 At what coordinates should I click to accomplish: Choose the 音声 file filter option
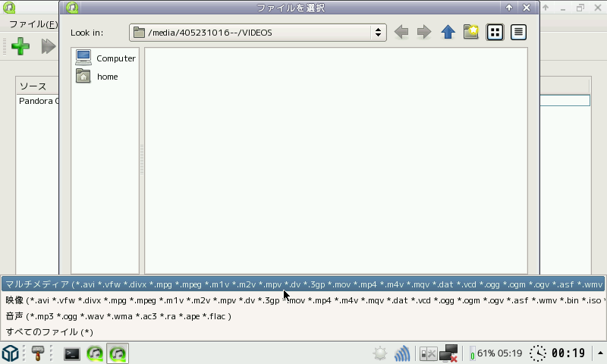coord(303,316)
